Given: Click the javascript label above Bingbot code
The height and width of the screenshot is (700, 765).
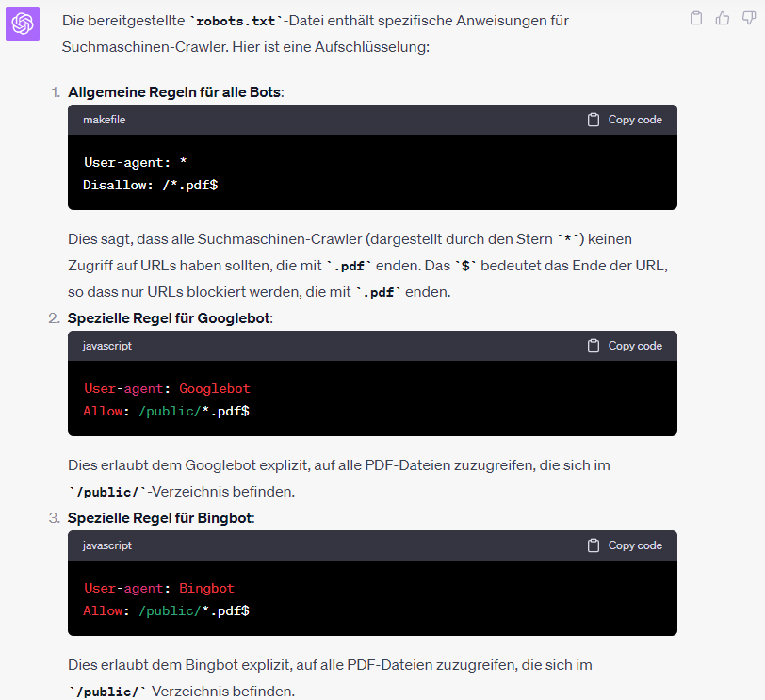Looking at the screenshot, I should point(107,545).
